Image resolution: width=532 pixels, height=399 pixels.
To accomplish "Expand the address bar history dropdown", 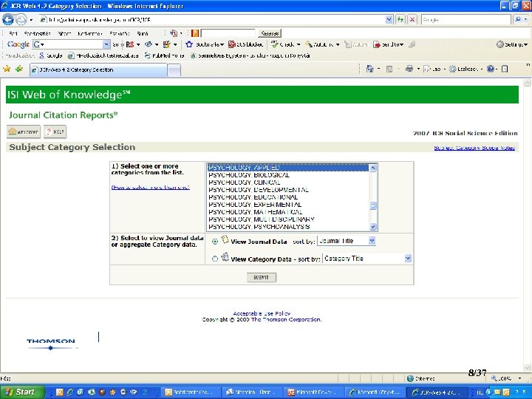I will [389, 20].
